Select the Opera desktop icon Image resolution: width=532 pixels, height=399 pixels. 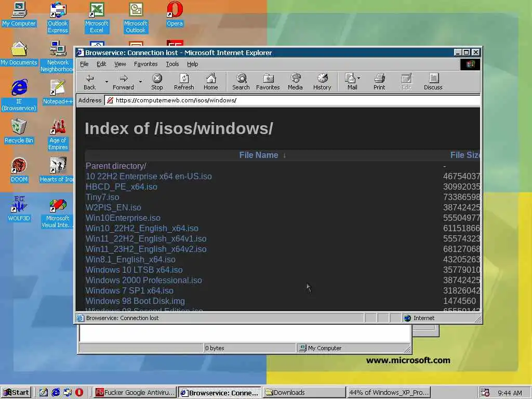175,15
